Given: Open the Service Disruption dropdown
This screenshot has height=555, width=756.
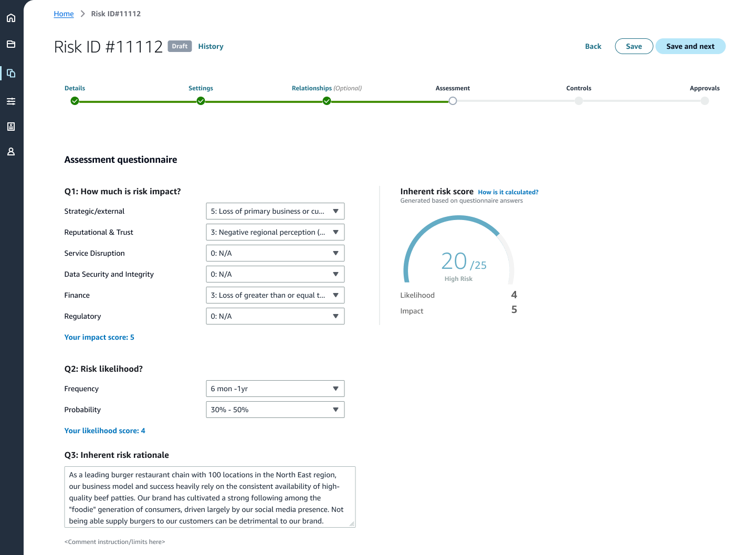Looking at the screenshot, I should coord(275,253).
